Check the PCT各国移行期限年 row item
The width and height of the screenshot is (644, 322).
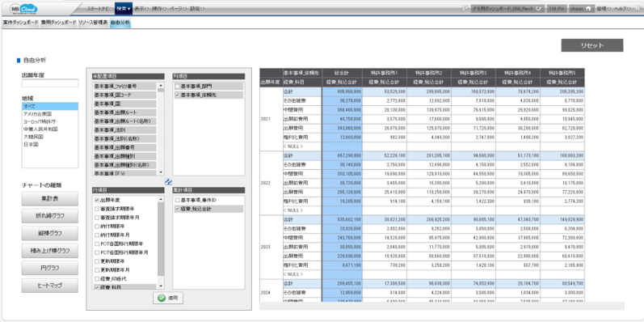click(x=97, y=244)
